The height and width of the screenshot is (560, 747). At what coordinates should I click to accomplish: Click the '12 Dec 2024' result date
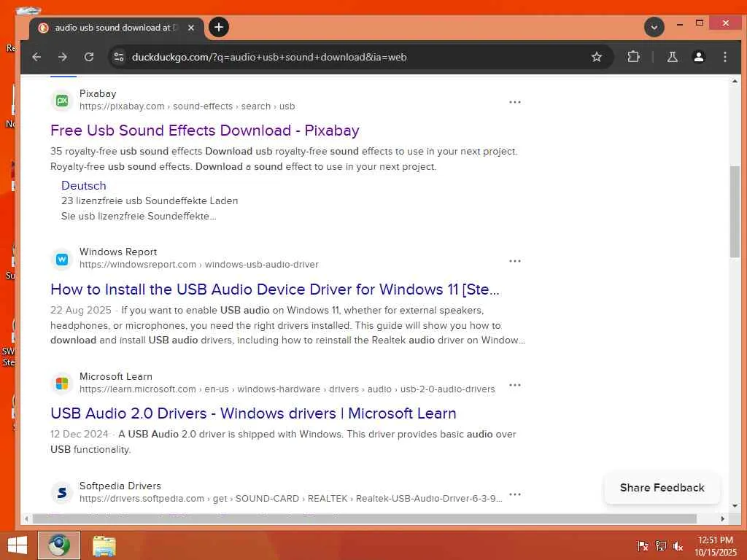pyautogui.click(x=80, y=435)
